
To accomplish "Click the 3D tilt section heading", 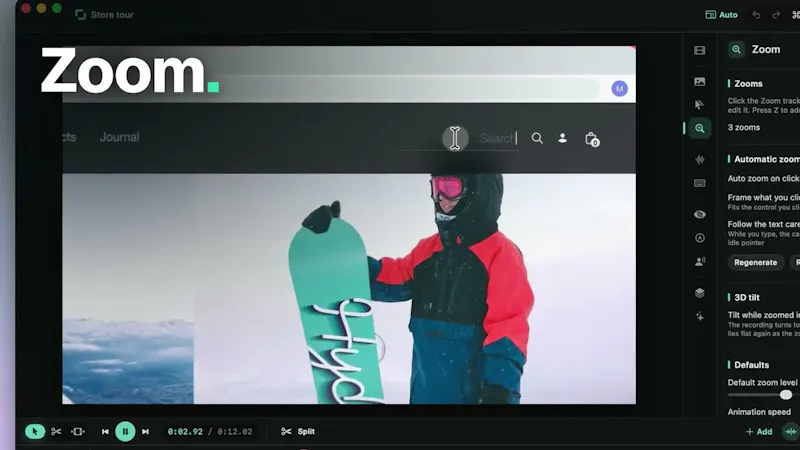I will pos(746,297).
